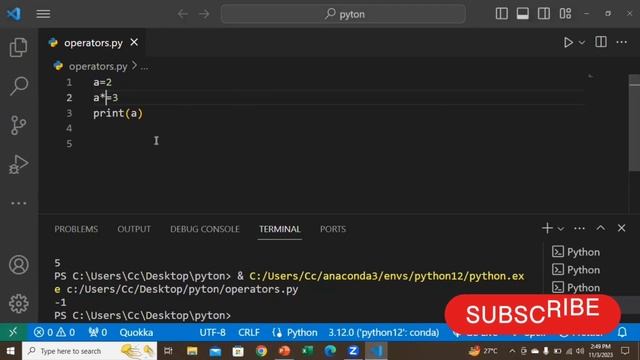The image size is (640, 360).
Task: Switch to the PORTS panel tab
Action: [x=333, y=229]
